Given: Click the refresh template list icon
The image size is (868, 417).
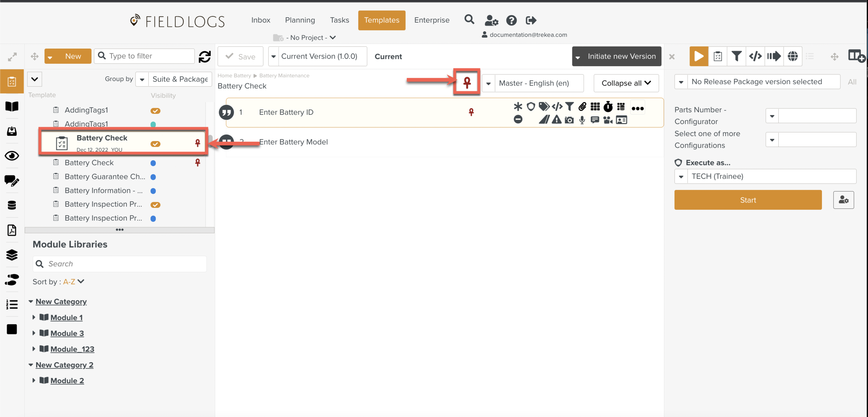Looking at the screenshot, I should point(205,56).
